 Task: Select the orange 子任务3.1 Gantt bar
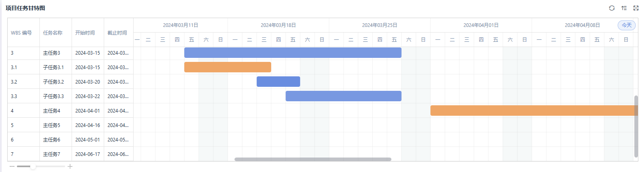(227, 67)
